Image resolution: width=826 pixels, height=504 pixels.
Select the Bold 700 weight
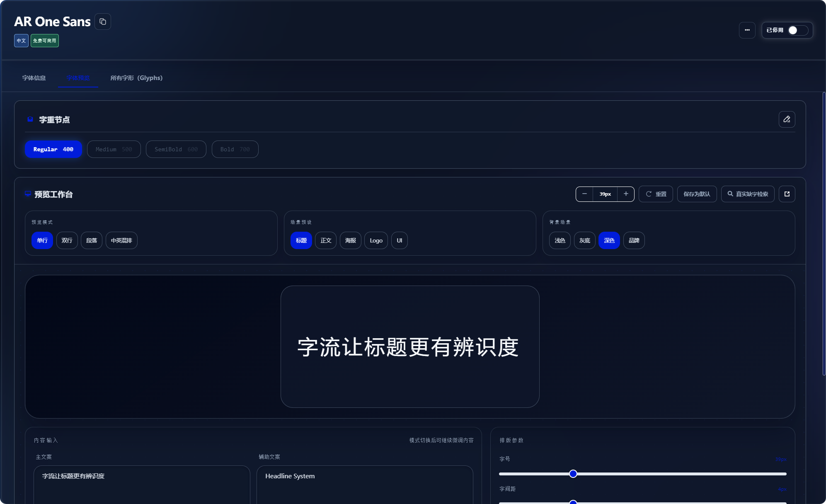point(235,149)
